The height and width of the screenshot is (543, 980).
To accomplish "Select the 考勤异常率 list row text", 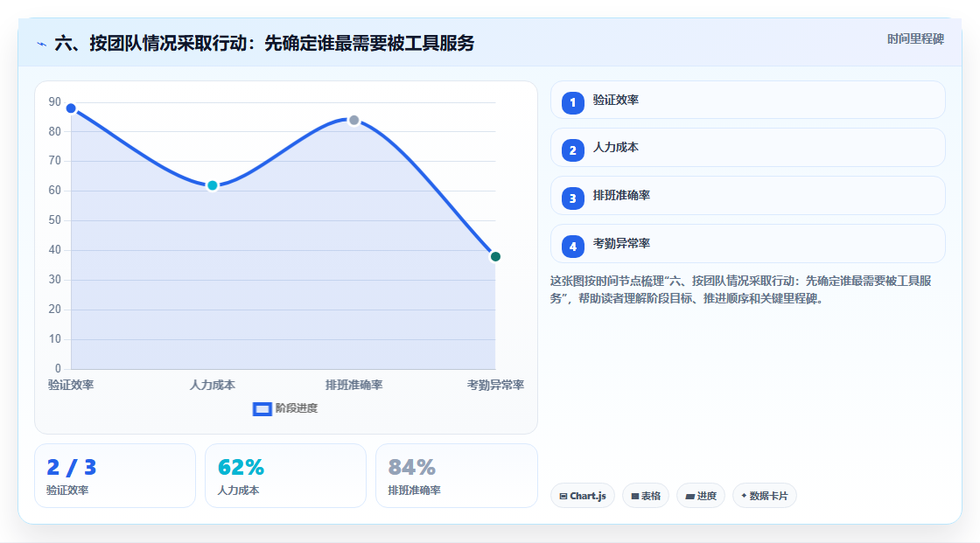I will (621, 243).
